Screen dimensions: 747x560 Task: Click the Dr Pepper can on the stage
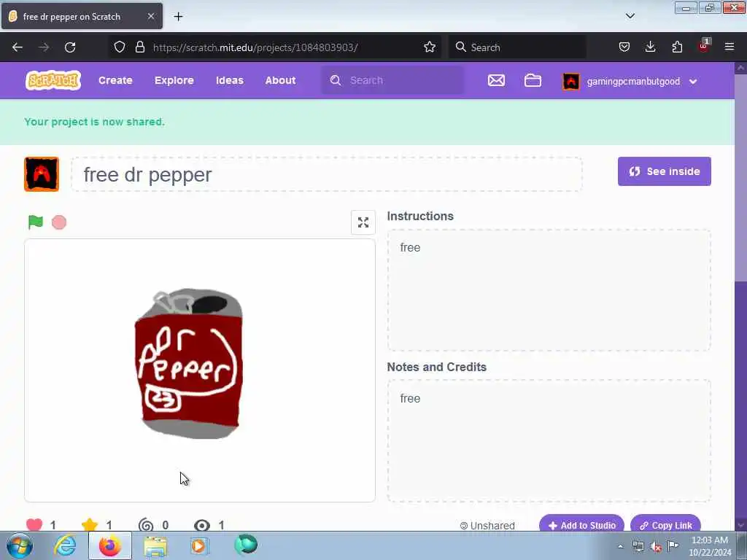coord(189,364)
